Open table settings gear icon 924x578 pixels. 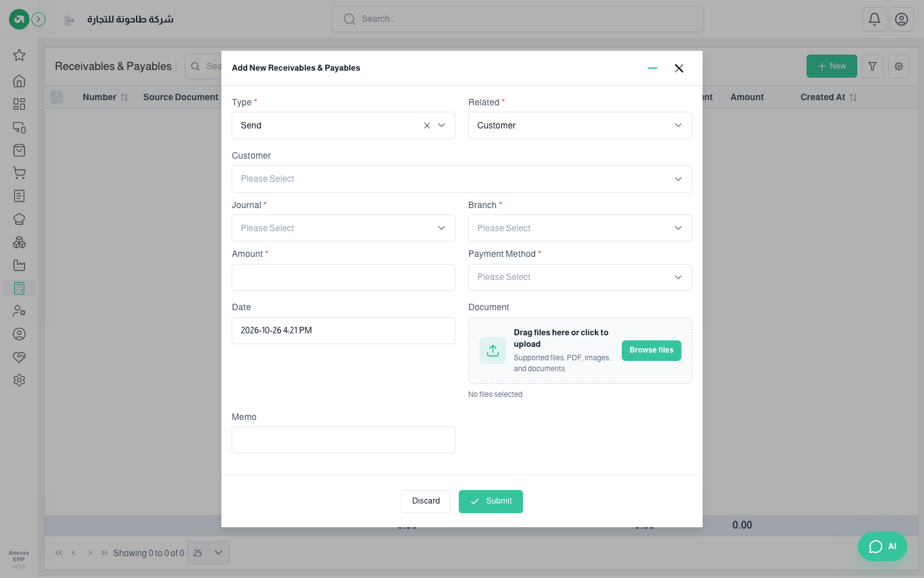pyautogui.click(x=899, y=66)
